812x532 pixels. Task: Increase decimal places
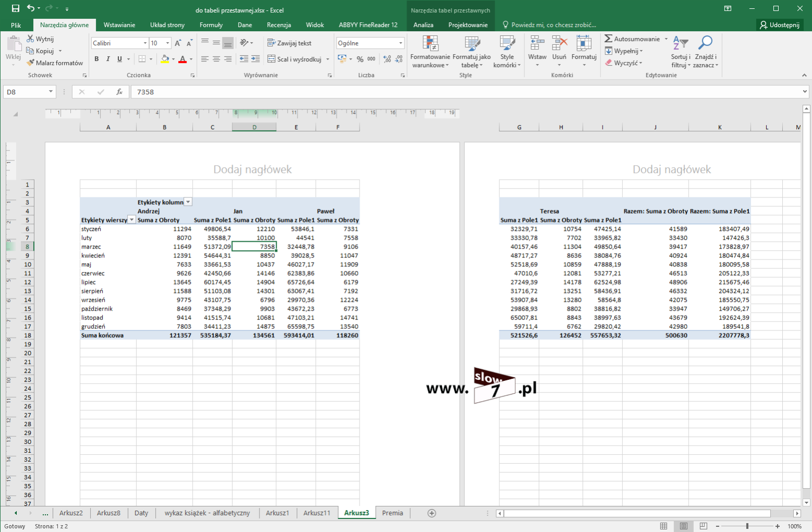click(387, 59)
